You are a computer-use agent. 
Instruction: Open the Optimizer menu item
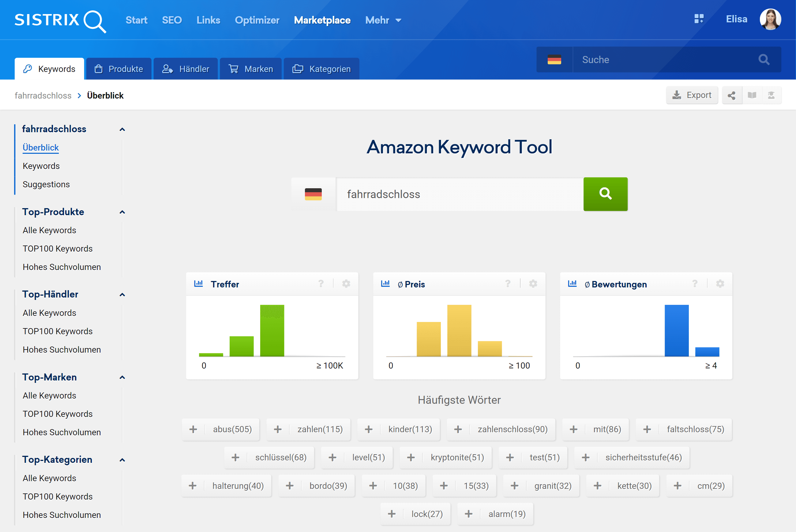tap(257, 21)
